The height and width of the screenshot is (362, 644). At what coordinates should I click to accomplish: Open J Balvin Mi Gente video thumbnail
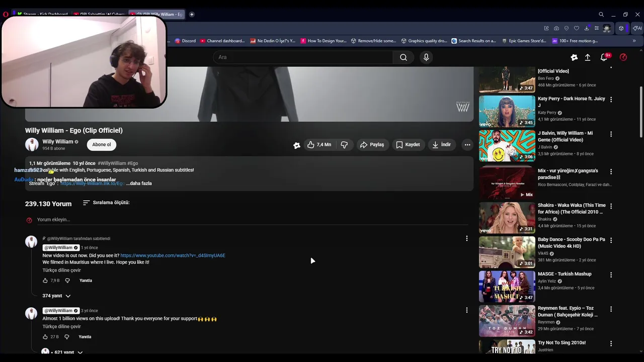tap(507, 146)
